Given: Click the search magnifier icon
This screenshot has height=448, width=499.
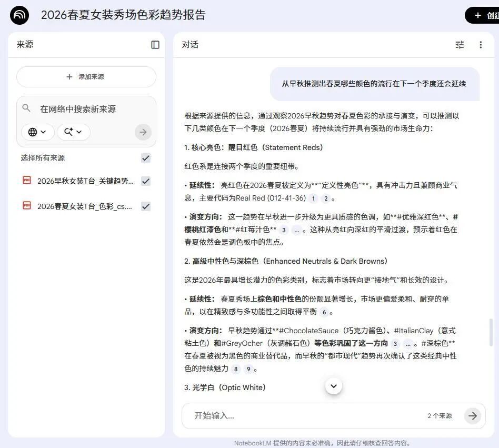Looking at the screenshot, I should point(26,108).
